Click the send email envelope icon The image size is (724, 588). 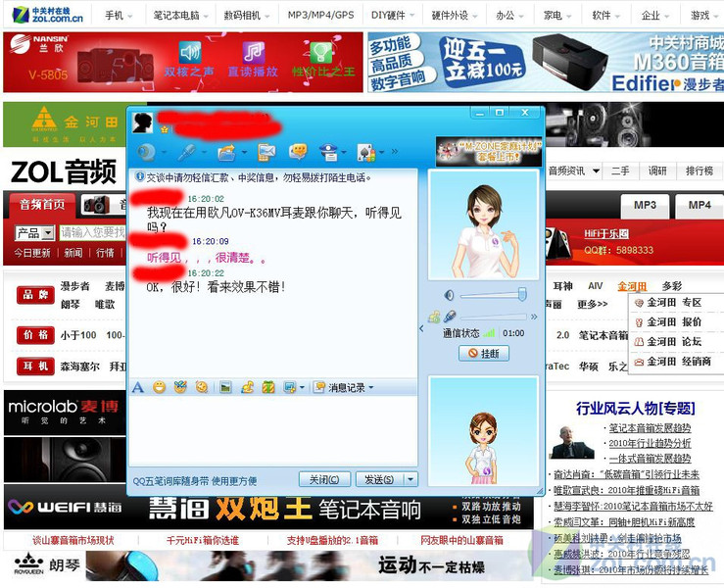(x=266, y=152)
